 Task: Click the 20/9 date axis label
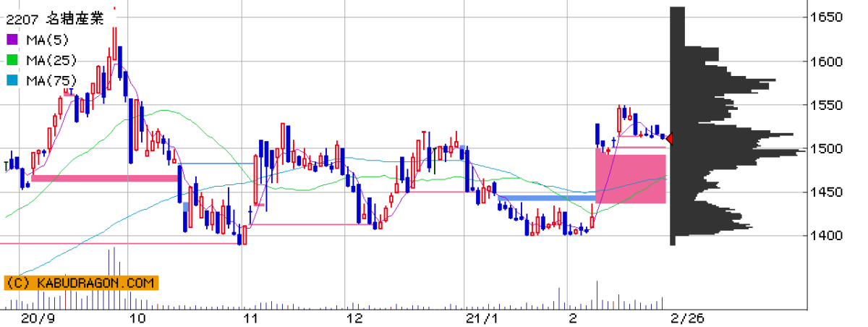click(x=37, y=318)
